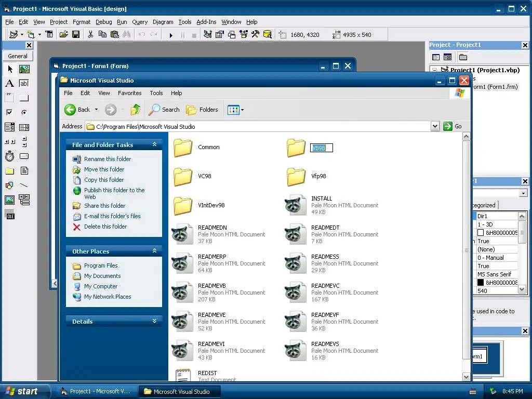Select the DirListBox control tool
Screen dimensions: 532x399
[x=10, y=170]
